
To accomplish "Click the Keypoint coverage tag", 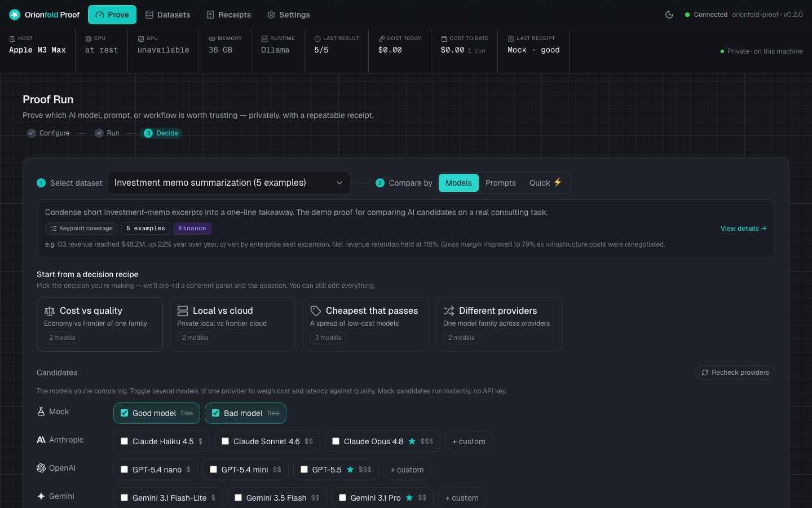I will (x=81, y=229).
